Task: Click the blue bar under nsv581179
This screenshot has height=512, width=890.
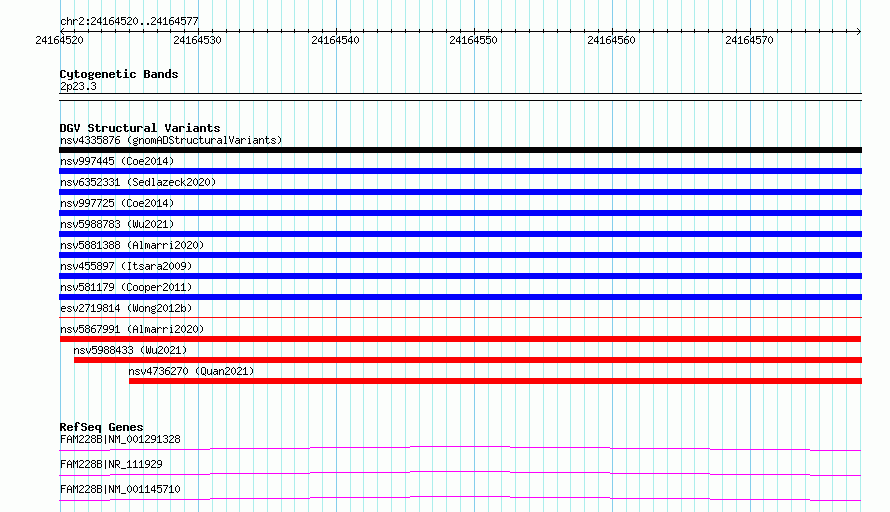Action: pyautogui.click(x=460, y=297)
